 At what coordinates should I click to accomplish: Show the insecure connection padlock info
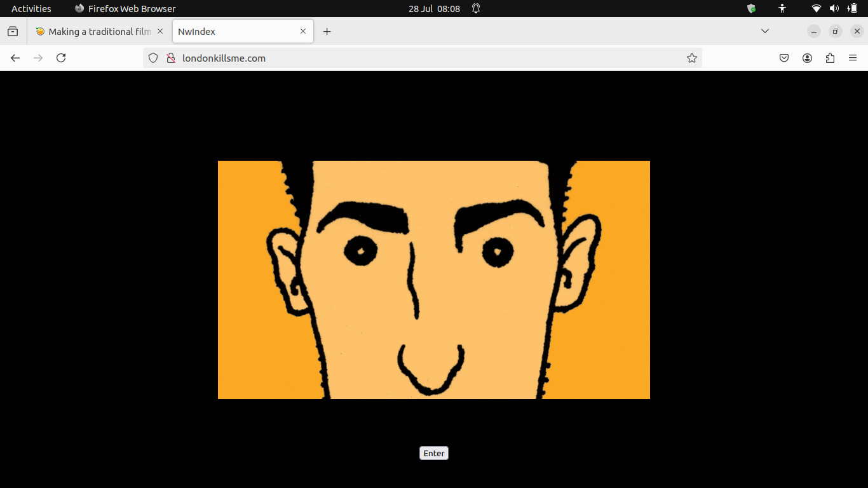[170, 58]
